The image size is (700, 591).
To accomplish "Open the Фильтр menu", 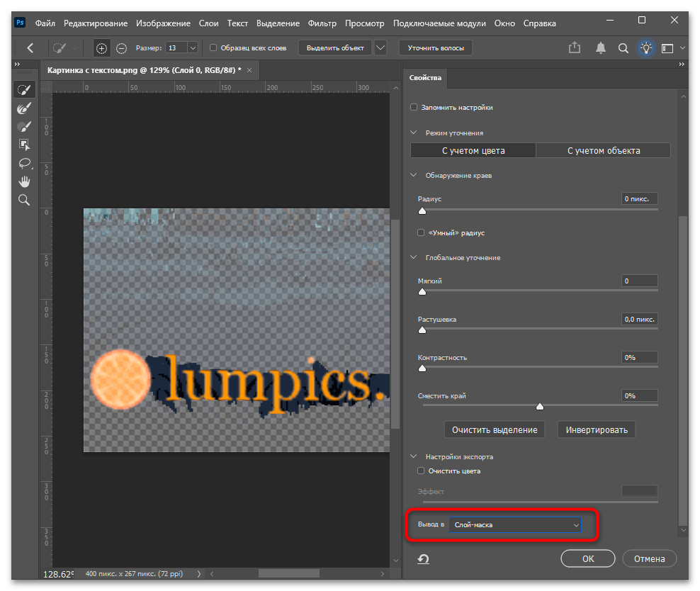I will tap(322, 23).
